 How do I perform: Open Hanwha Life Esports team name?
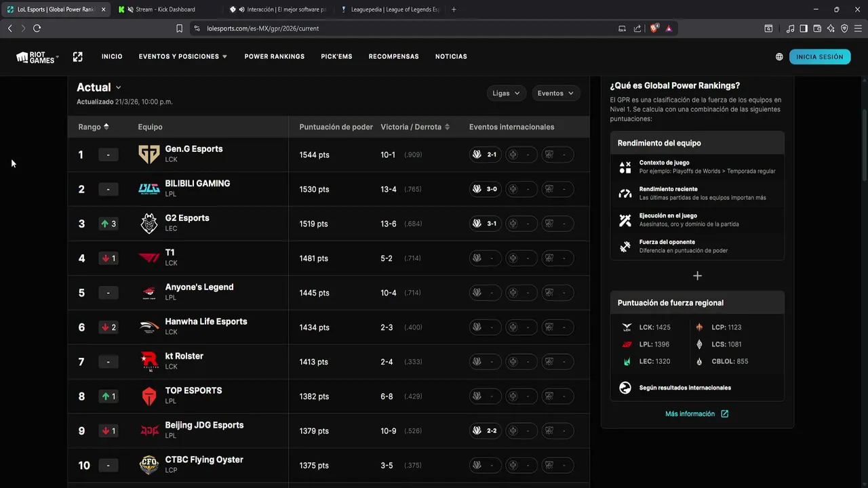click(206, 322)
